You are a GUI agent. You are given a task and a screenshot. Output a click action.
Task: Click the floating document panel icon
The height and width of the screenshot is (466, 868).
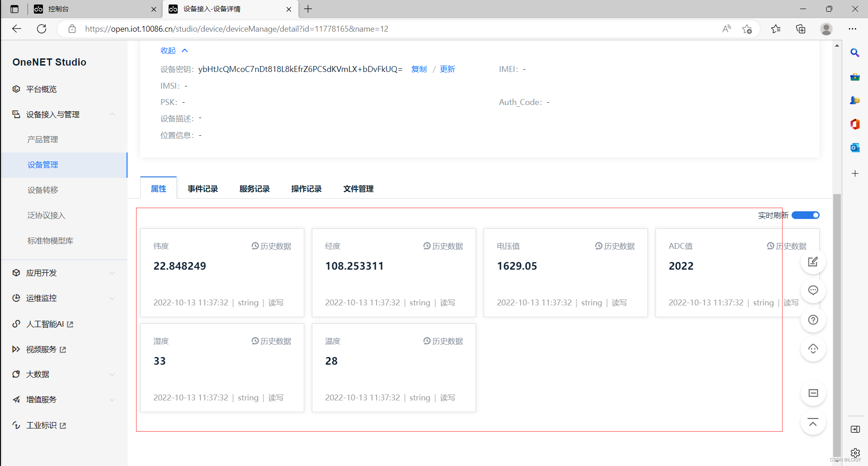pyautogui.click(x=813, y=393)
